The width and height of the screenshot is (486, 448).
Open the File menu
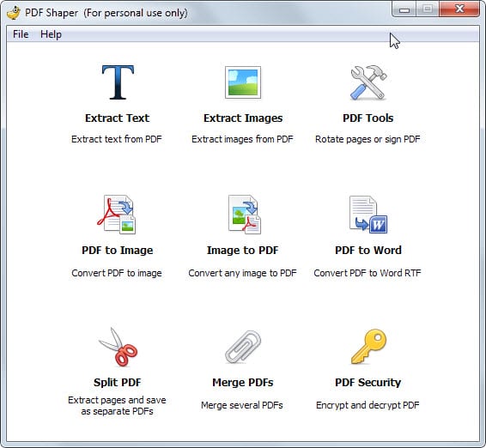[x=21, y=34]
